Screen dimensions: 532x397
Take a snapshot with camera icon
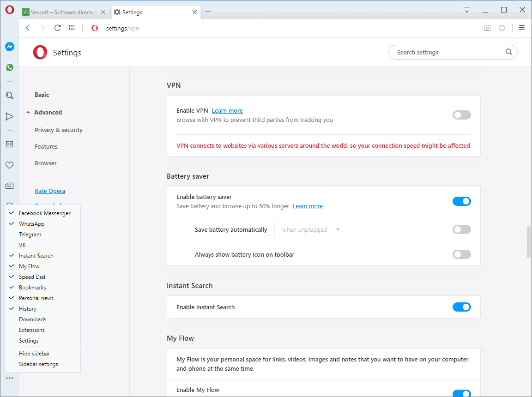click(487, 28)
